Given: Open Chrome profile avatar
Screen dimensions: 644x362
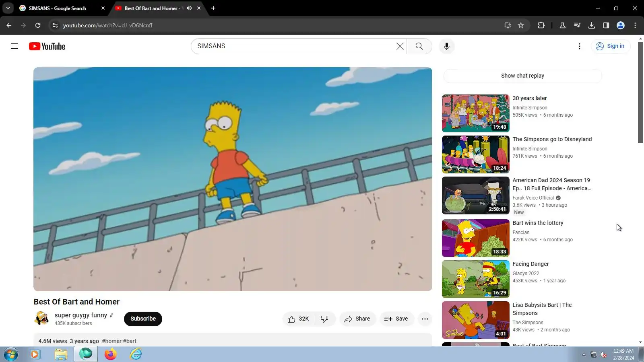Looking at the screenshot, I should pyautogui.click(x=621, y=25).
